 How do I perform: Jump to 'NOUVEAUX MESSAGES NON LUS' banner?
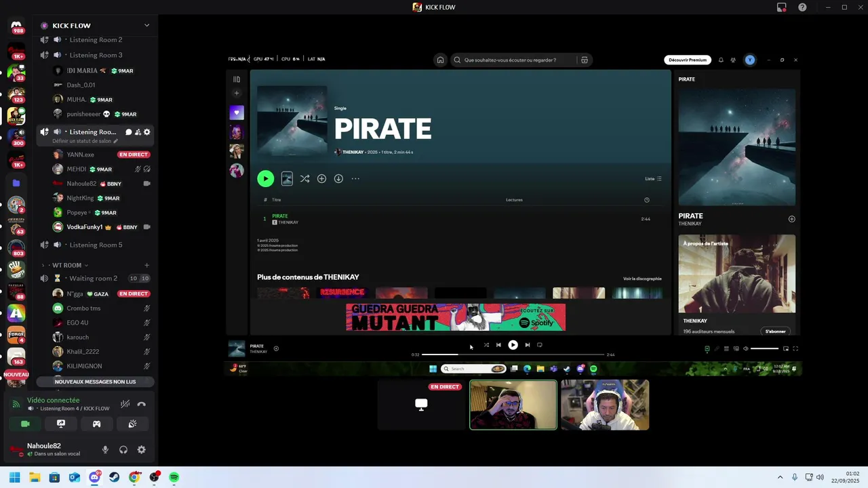click(x=95, y=382)
